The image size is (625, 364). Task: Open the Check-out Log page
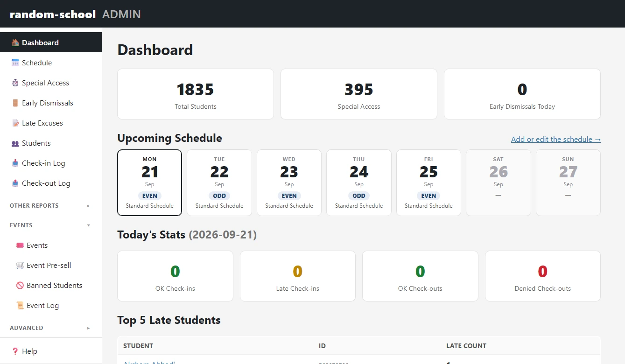[x=51, y=183]
